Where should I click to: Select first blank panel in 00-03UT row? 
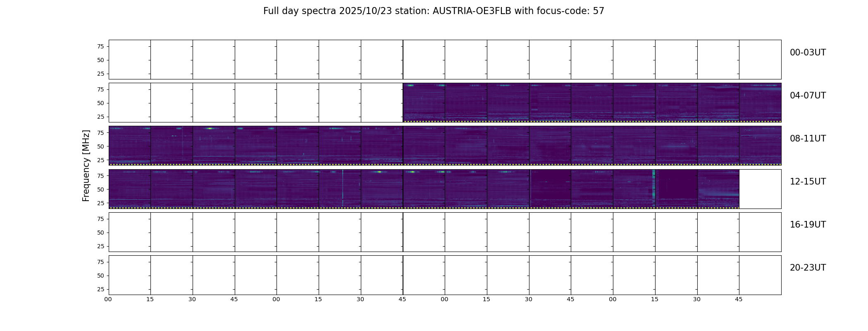[x=130, y=60]
